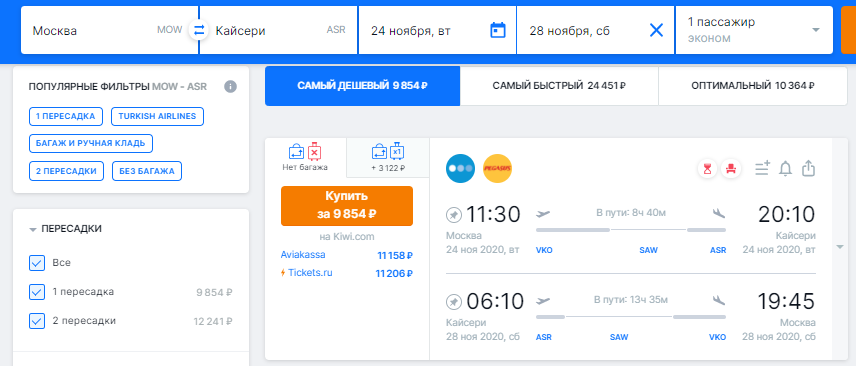Screen dimensions: 856x366
Task: Click the arrival time 20:10
Action: pyautogui.click(x=786, y=215)
